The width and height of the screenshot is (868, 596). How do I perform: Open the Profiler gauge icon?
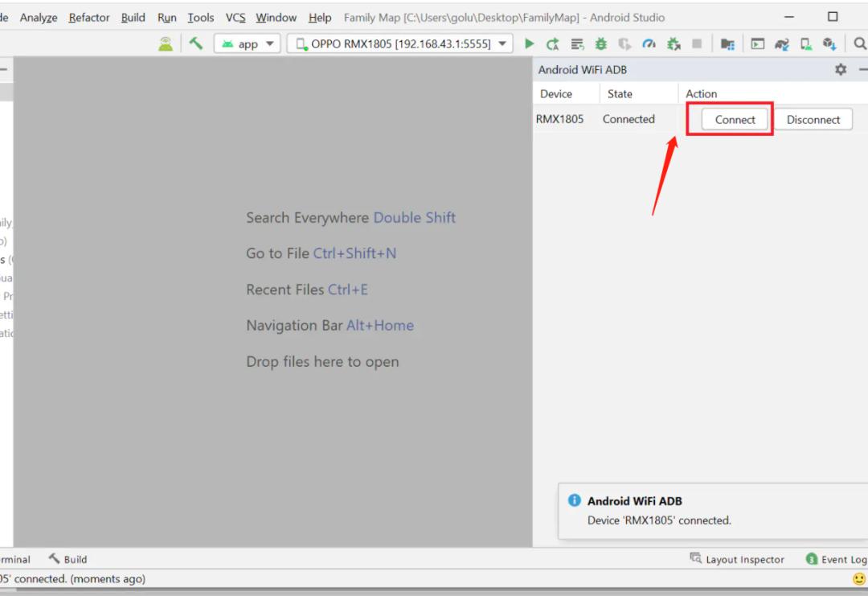click(649, 44)
